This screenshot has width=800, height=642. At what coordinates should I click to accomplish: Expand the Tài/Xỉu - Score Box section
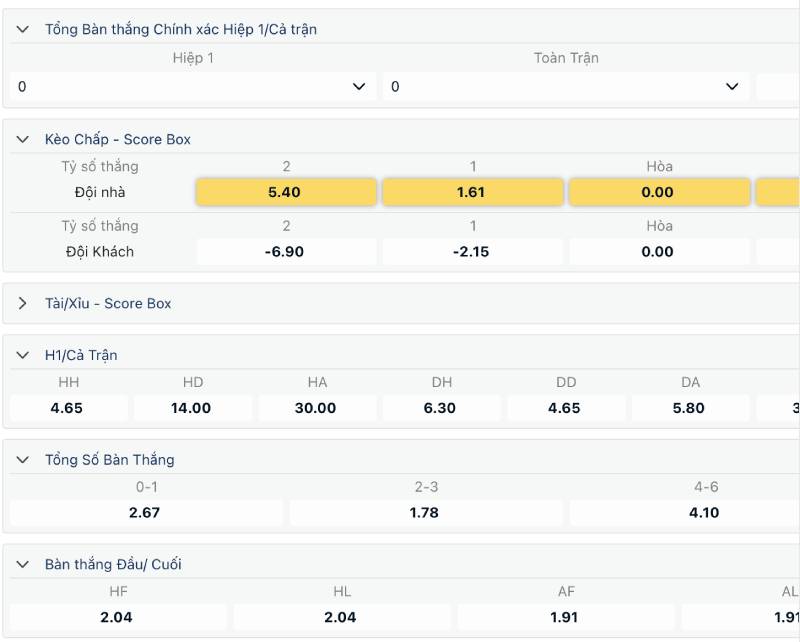[23, 304]
